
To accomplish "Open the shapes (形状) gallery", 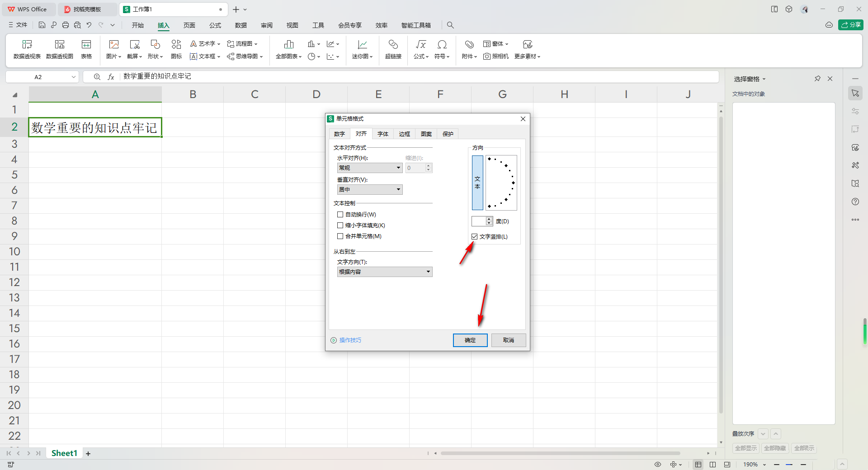I will coord(155,49).
